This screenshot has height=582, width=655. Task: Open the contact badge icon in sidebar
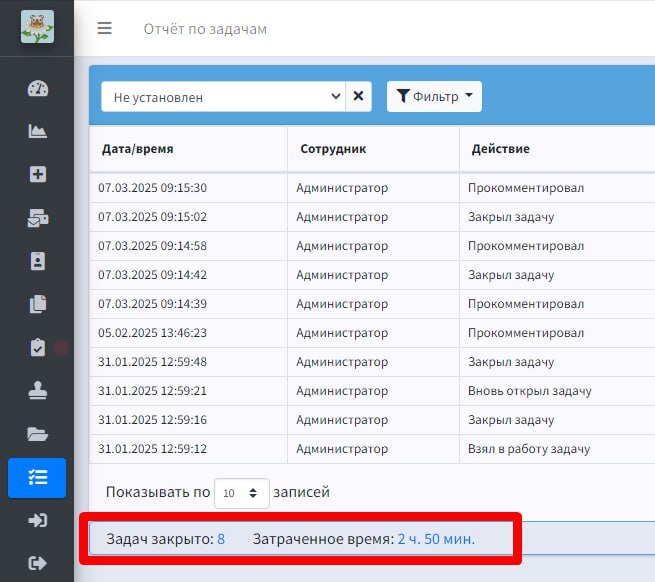click(x=38, y=261)
